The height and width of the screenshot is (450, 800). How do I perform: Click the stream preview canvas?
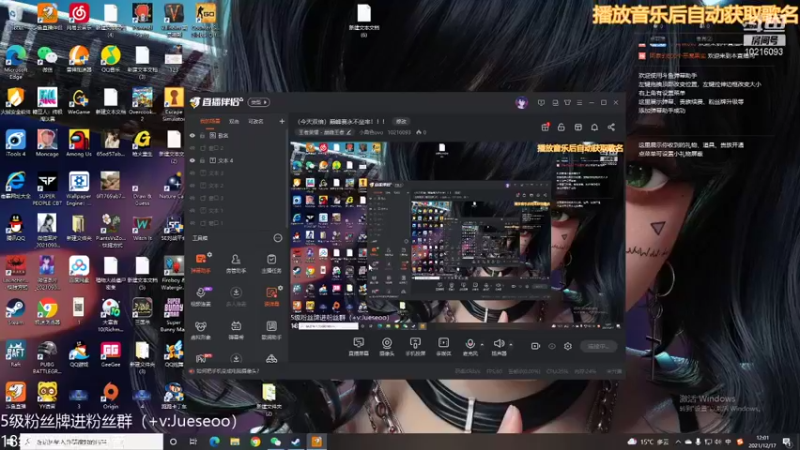[457, 236]
